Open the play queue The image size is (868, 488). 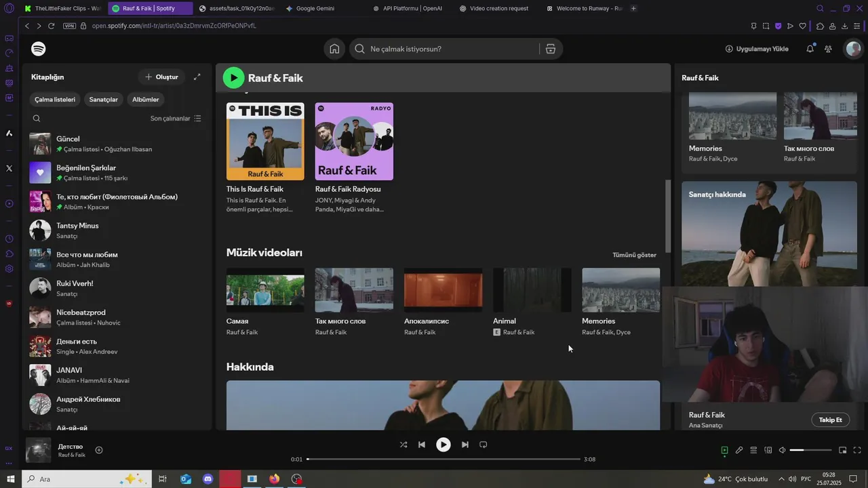(x=753, y=450)
